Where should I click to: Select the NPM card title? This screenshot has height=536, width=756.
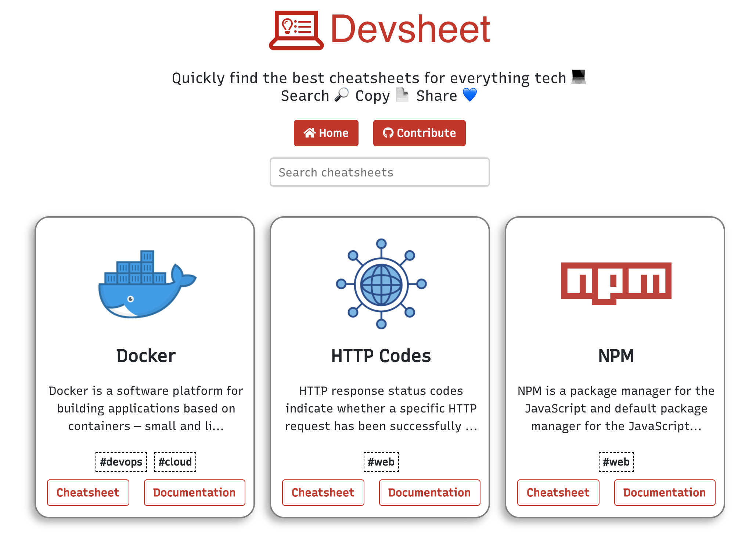click(616, 356)
